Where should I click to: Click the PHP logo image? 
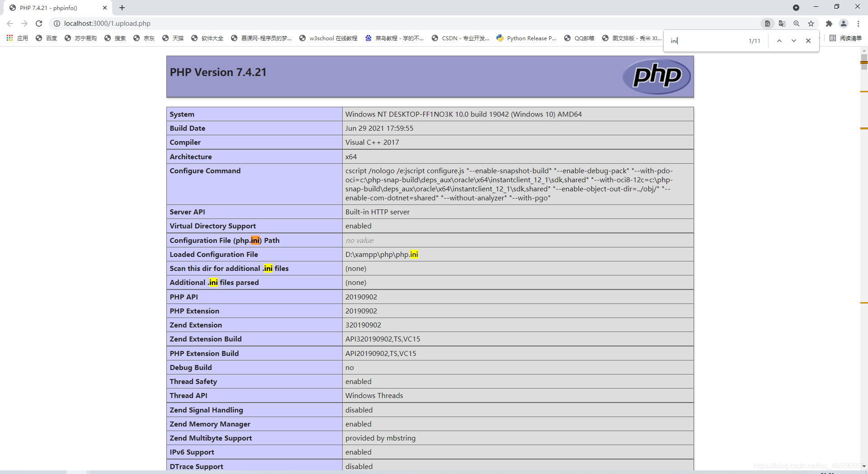click(656, 76)
